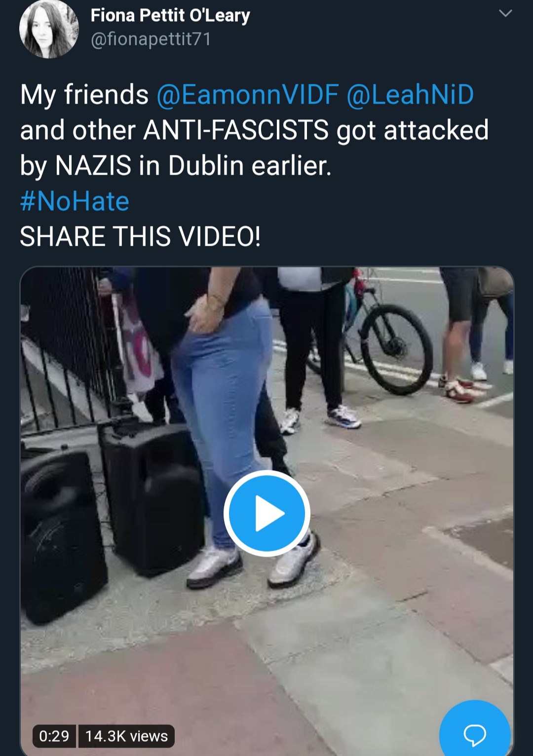533x756 pixels.
Task: Click the @fionapettit71 handle
Action: 151,39
